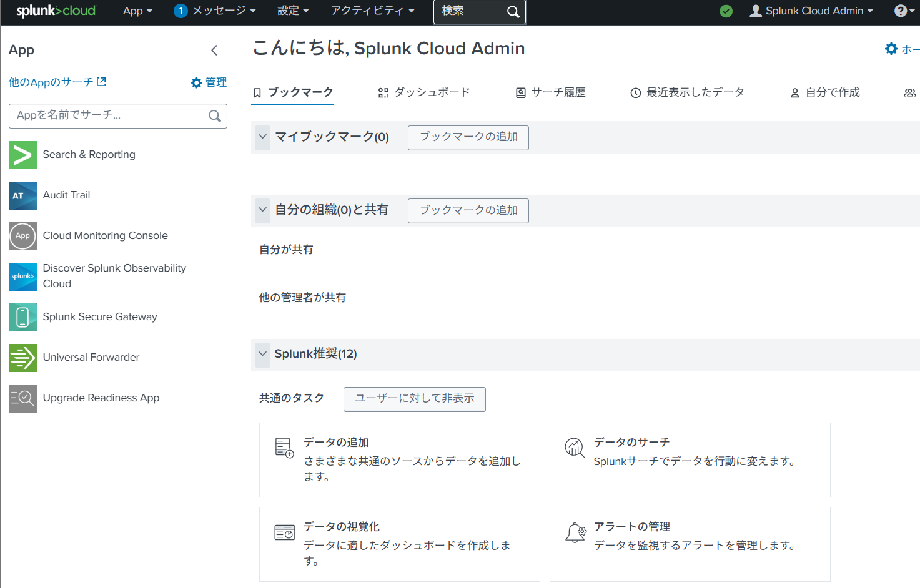The width and height of the screenshot is (920, 588).
Task: Open the Search & Reporting app icon
Action: [x=22, y=155]
